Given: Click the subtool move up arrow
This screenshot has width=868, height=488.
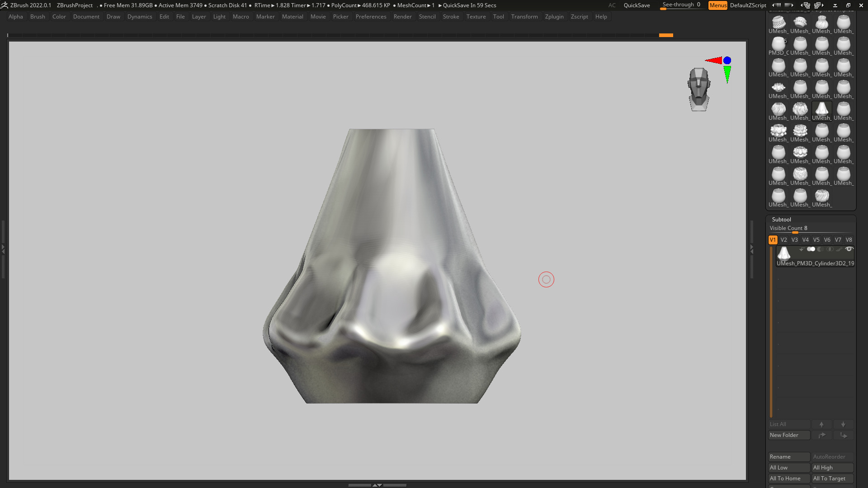Looking at the screenshot, I should point(821,424).
